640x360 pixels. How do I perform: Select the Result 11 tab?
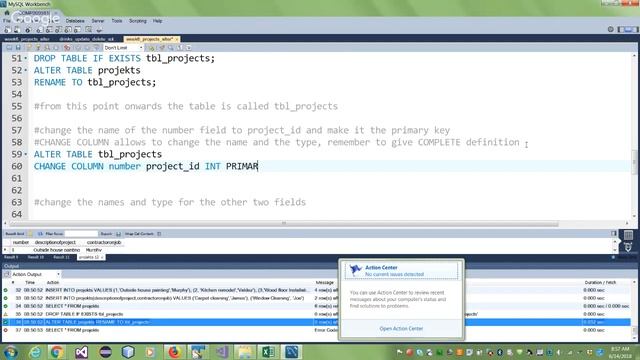tap(62, 257)
